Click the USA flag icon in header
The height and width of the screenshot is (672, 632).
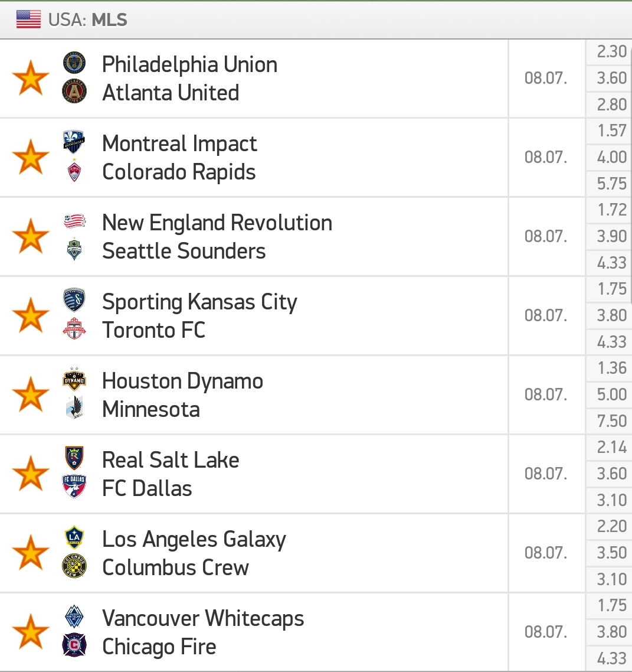click(28, 19)
